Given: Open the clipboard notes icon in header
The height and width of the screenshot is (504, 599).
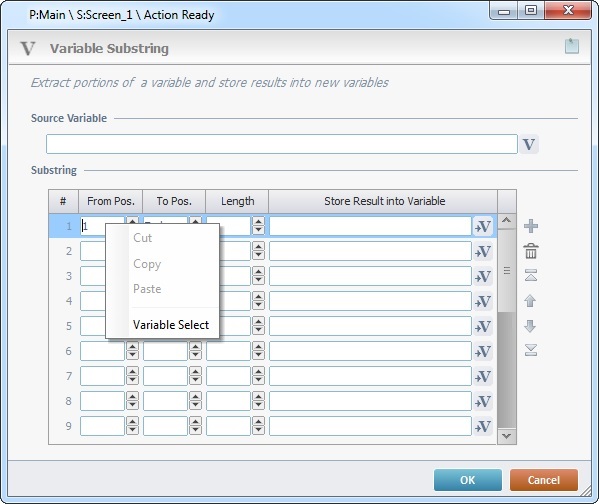Looking at the screenshot, I should point(572,46).
